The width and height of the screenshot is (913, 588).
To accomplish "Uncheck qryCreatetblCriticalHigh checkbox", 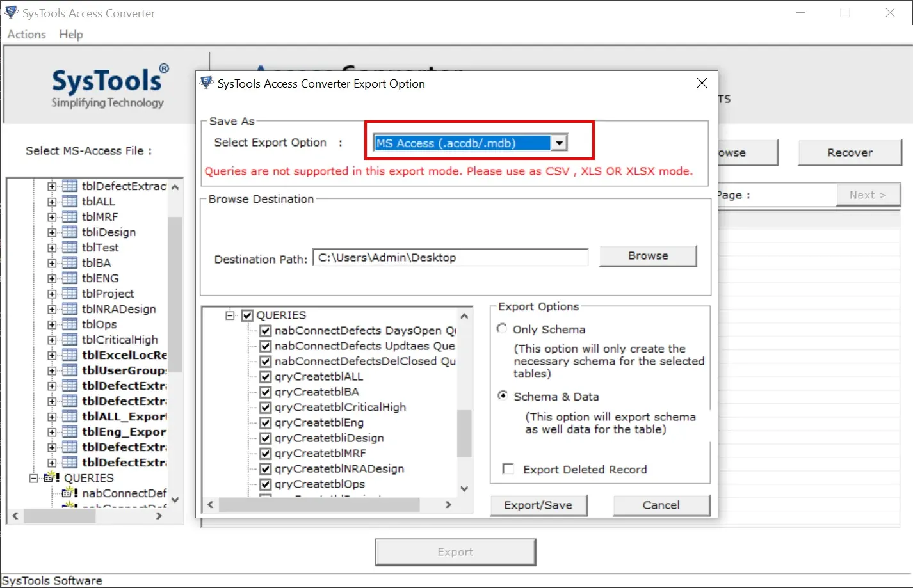I will coord(266,408).
